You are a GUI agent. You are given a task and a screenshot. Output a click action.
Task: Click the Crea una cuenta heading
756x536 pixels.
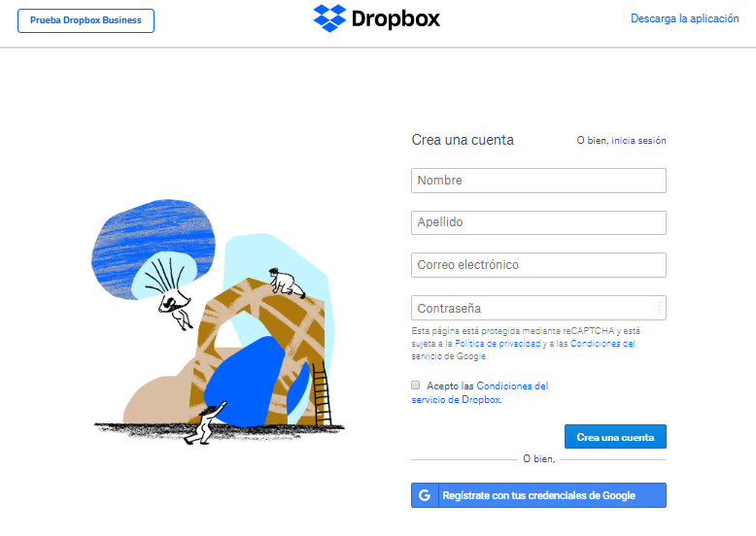click(463, 140)
